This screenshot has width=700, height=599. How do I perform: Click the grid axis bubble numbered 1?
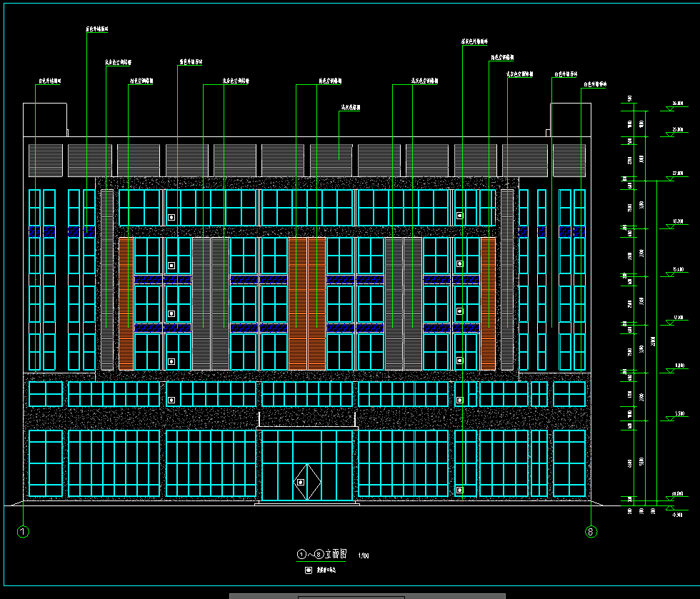[23, 531]
